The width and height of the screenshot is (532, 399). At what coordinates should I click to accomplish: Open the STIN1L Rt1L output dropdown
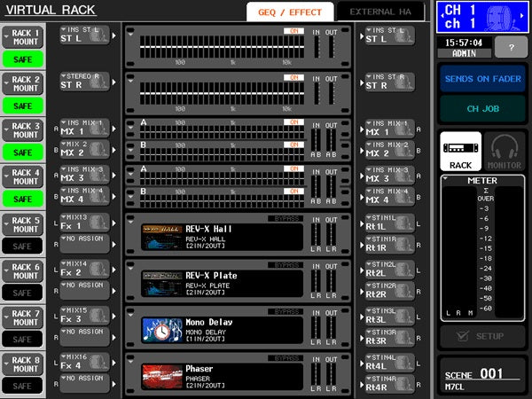coord(390,223)
